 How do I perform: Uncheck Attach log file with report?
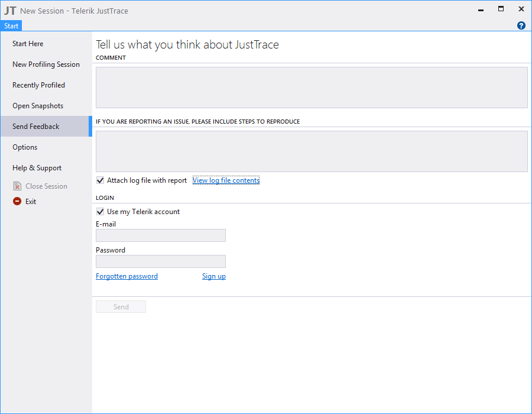pyautogui.click(x=100, y=180)
